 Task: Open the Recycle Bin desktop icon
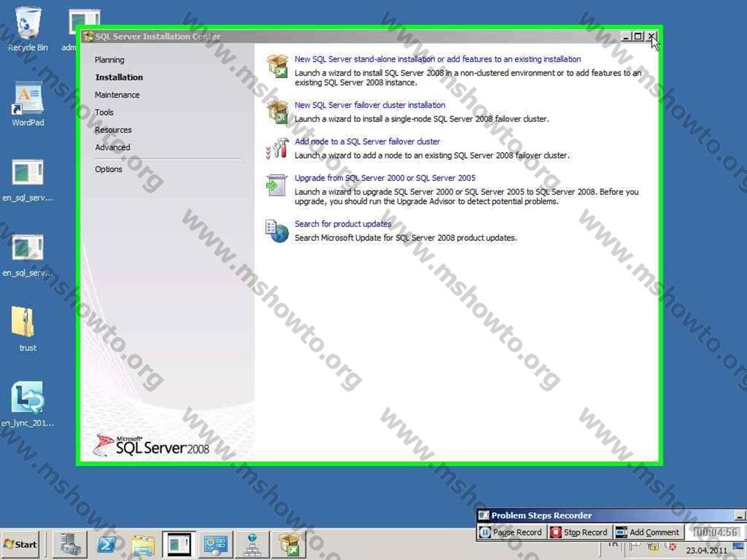tap(27, 29)
